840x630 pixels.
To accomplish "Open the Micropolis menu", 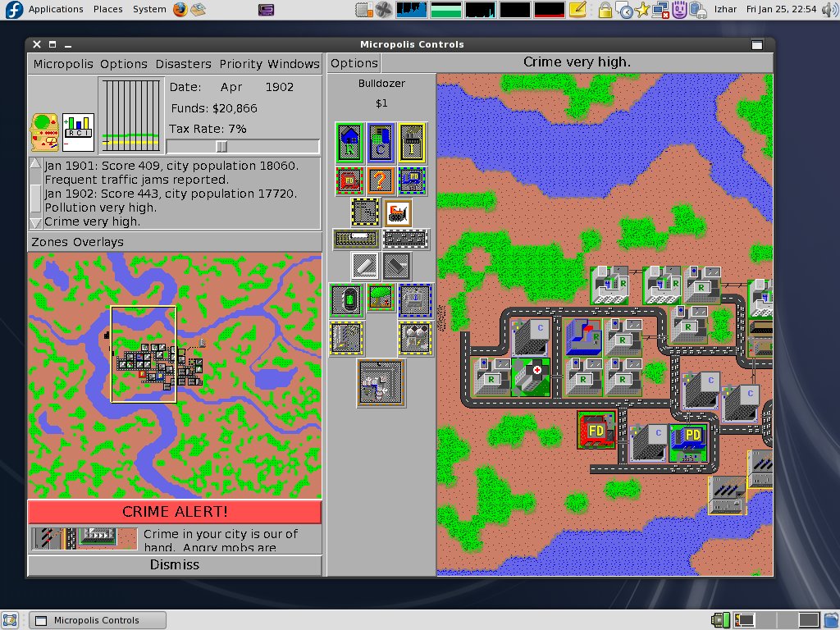I will [63, 64].
